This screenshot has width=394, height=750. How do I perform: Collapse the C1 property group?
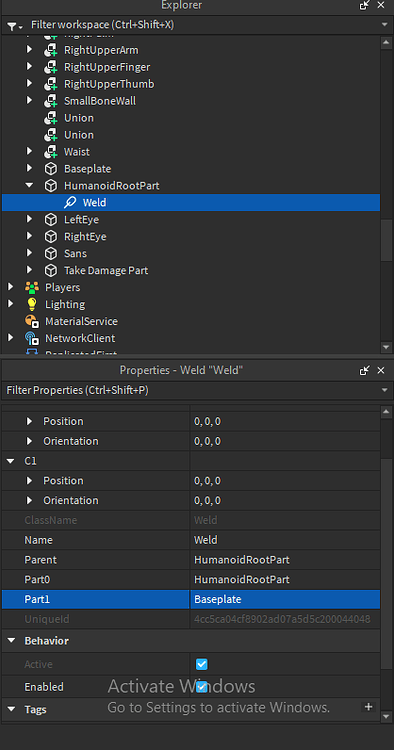(11, 461)
